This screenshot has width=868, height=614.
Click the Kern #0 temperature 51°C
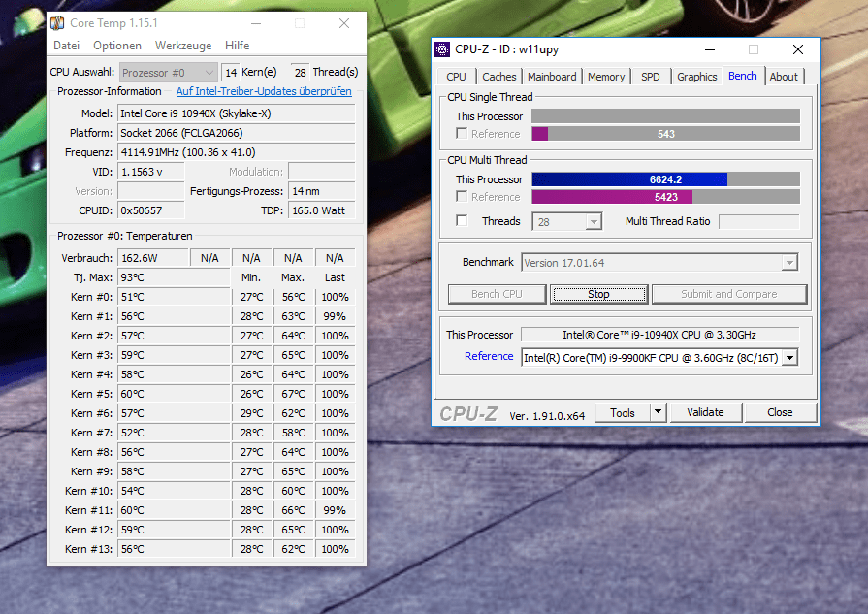[x=174, y=297]
